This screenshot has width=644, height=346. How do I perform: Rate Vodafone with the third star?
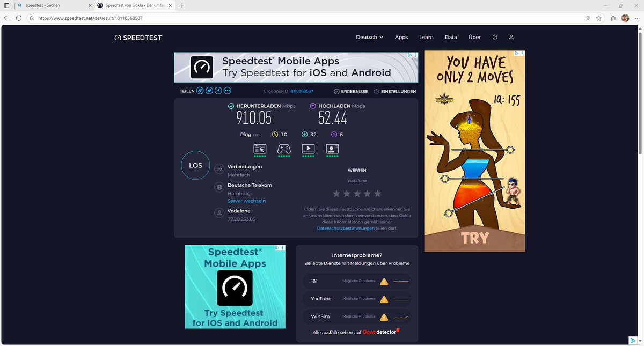[357, 193]
